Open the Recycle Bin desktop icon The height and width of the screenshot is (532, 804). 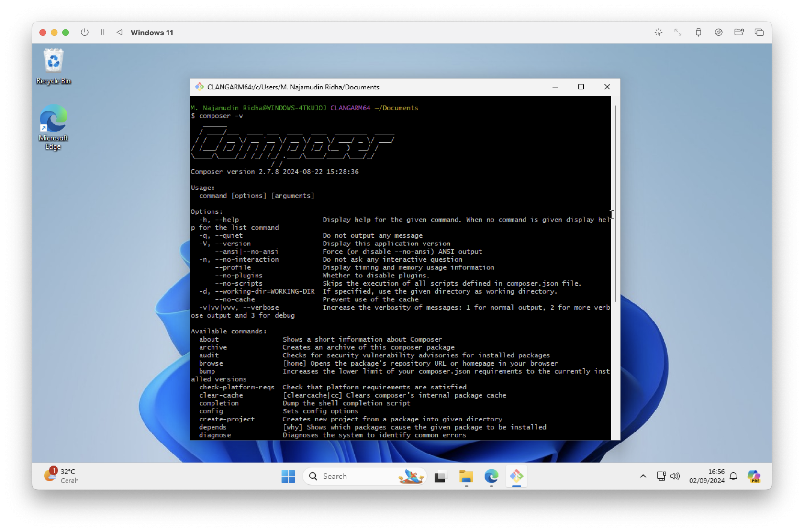(x=54, y=66)
